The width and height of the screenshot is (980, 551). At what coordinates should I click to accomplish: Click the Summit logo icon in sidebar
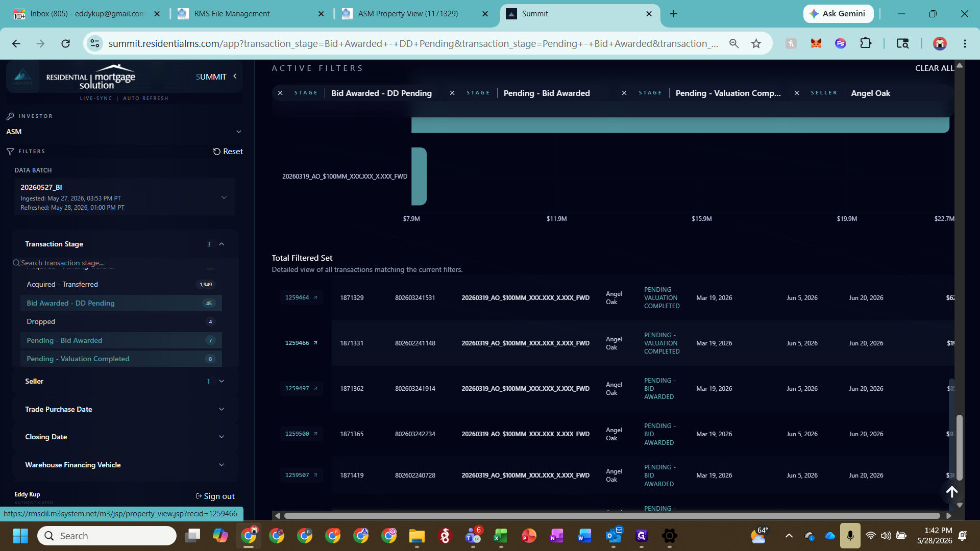(x=23, y=77)
